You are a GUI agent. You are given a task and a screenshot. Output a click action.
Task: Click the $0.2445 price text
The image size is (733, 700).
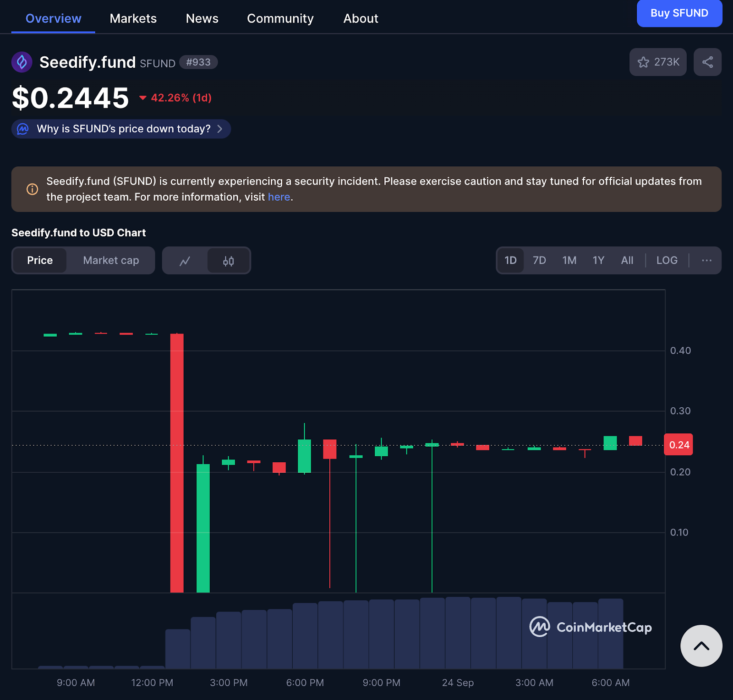tap(71, 98)
